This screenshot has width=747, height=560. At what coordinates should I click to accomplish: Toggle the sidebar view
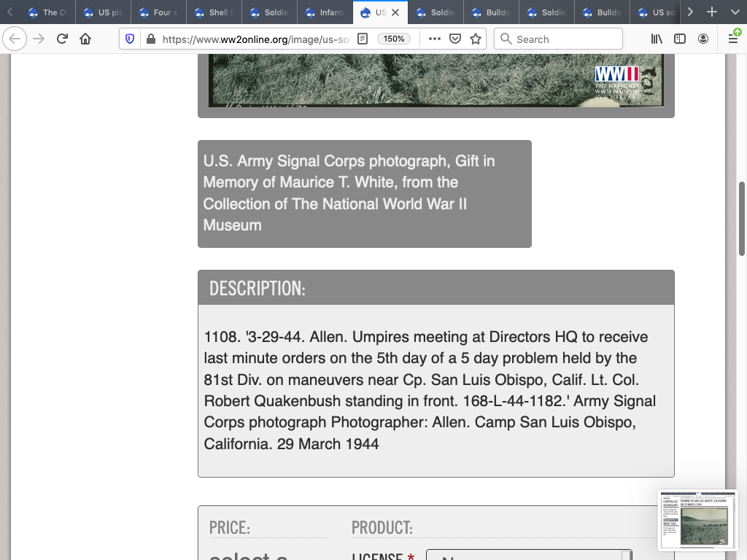(680, 39)
